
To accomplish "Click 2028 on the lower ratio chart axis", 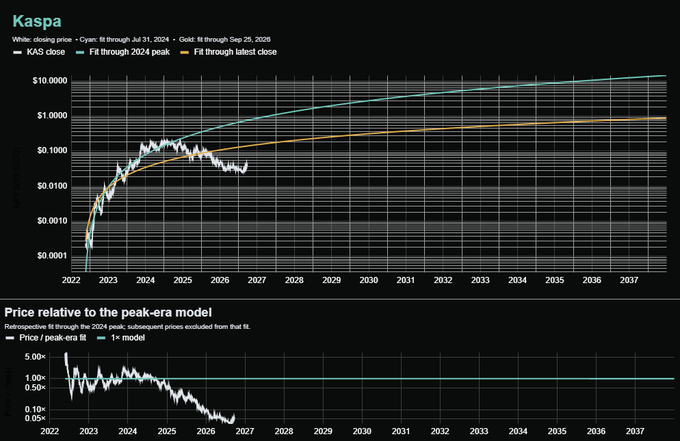I will 284,431.
